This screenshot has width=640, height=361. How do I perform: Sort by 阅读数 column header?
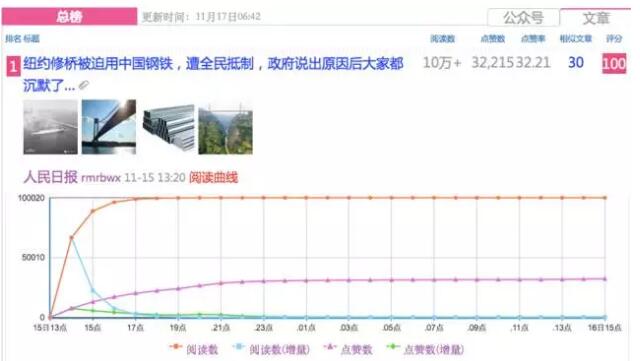point(442,39)
